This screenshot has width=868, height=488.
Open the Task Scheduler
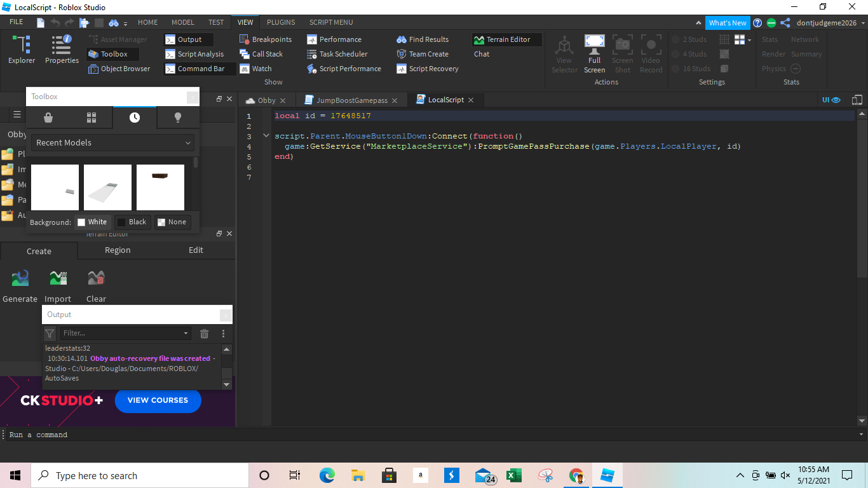[337, 54]
